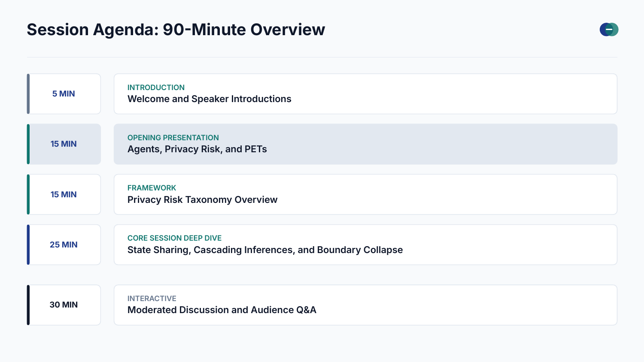
Task: Click the "INTERACTIVE" label
Action: click(x=152, y=299)
